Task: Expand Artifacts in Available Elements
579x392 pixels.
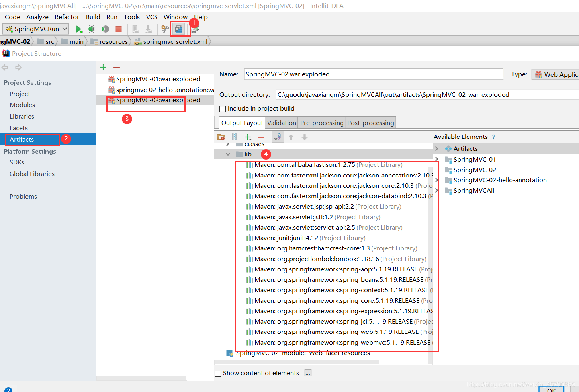Action: coord(437,148)
